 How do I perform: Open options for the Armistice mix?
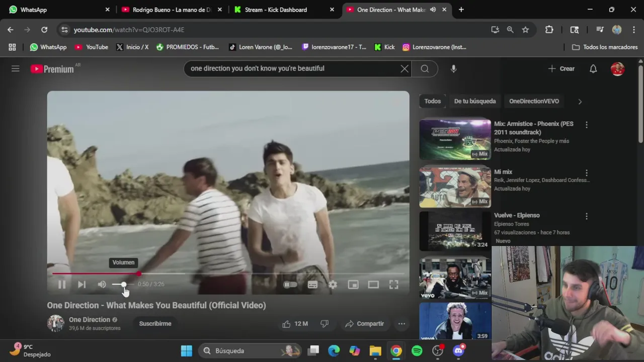pyautogui.click(x=586, y=125)
